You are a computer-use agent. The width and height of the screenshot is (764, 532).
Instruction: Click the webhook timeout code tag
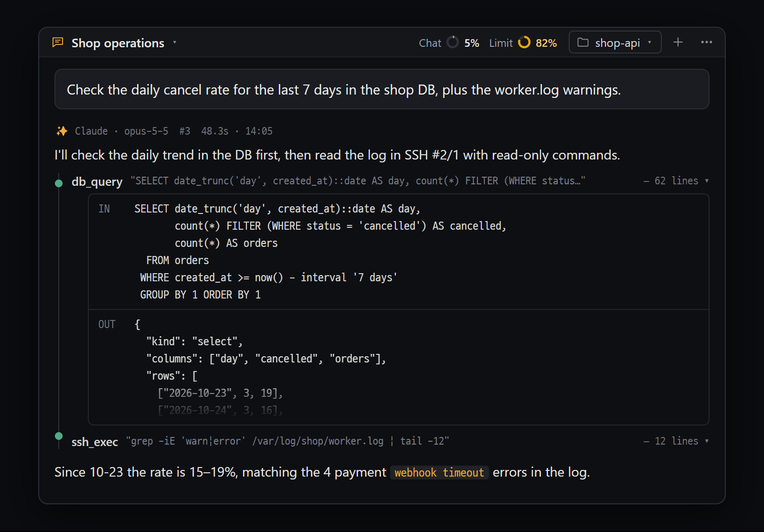tap(439, 473)
